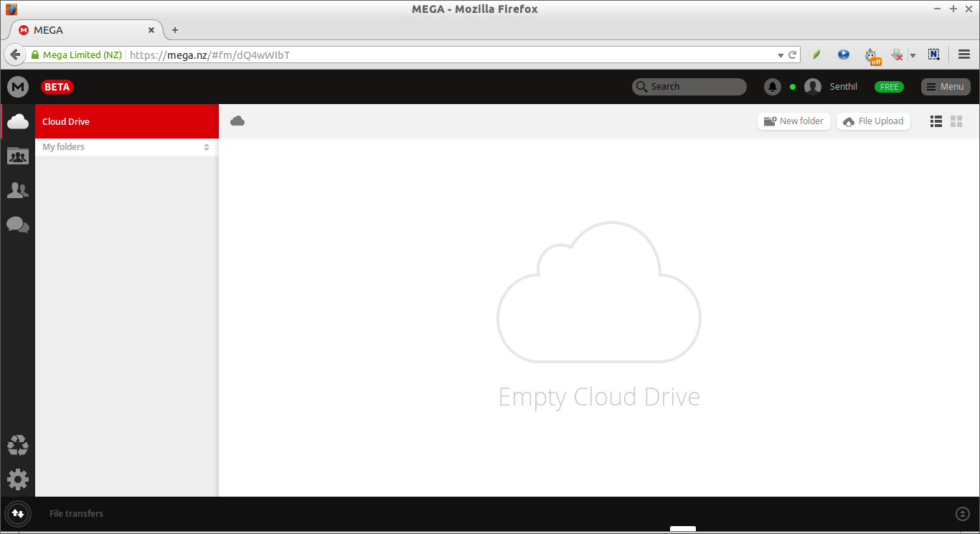
Task: Click the green feather extension icon
Action: (816, 55)
